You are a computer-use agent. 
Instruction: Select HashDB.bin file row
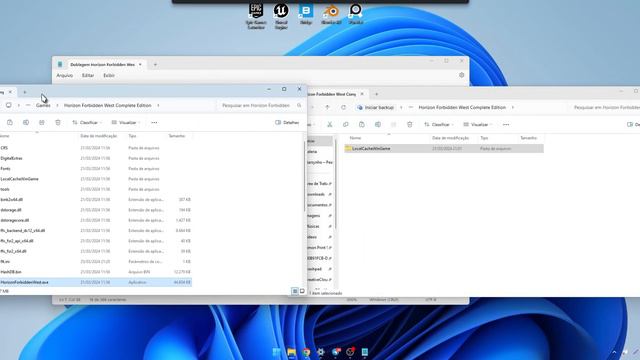click(x=96, y=272)
